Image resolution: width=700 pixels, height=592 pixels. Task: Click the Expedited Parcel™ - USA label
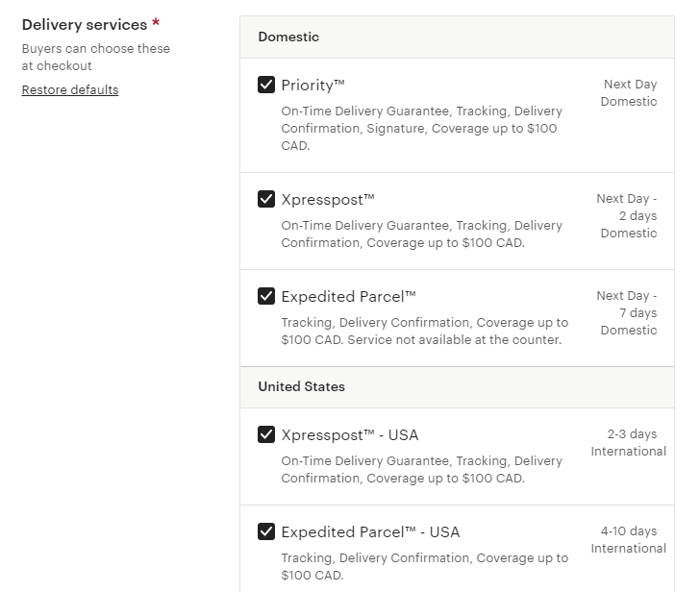370,531
